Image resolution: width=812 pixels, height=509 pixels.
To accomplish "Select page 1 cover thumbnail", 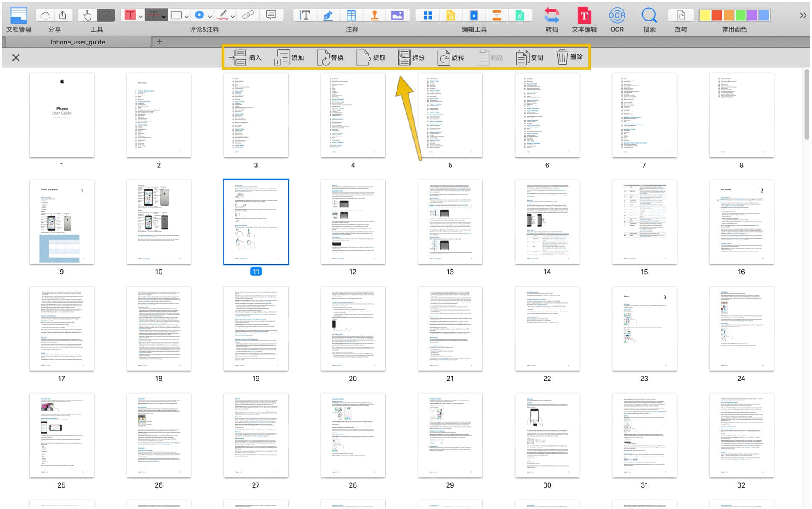I will (x=62, y=115).
